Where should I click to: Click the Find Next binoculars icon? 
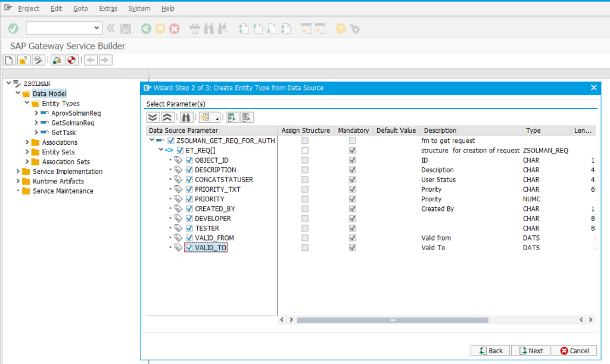click(223, 29)
